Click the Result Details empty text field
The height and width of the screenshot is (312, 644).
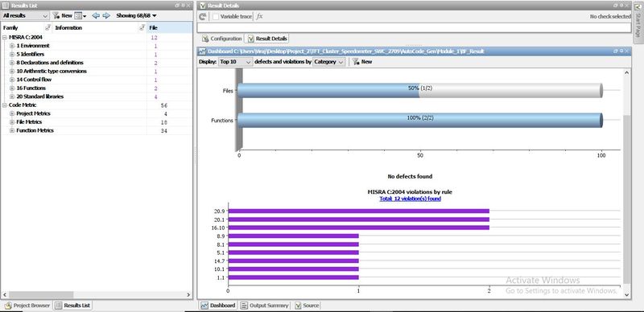point(414,27)
